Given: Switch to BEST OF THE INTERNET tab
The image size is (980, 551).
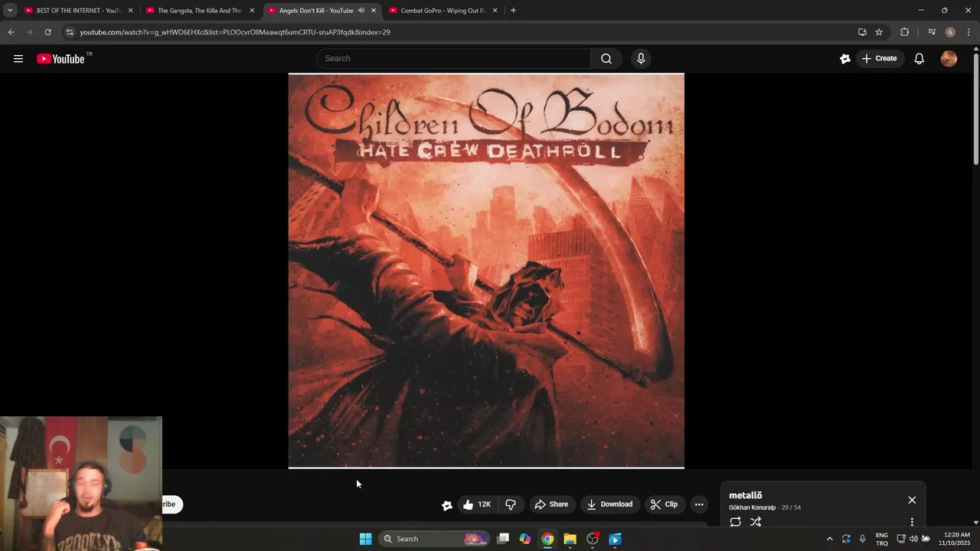Looking at the screenshot, I should point(78,11).
